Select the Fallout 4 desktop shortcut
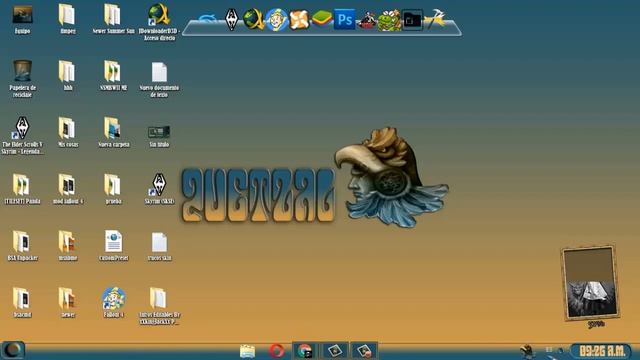Image resolution: width=640 pixels, height=360 pixels. [x=113, y=298]
